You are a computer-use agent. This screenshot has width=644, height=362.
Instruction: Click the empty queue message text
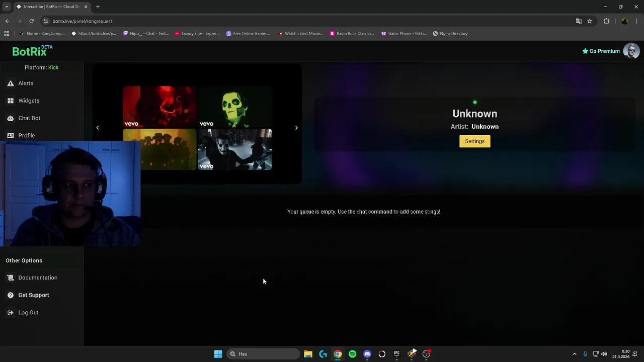point(364,212)
